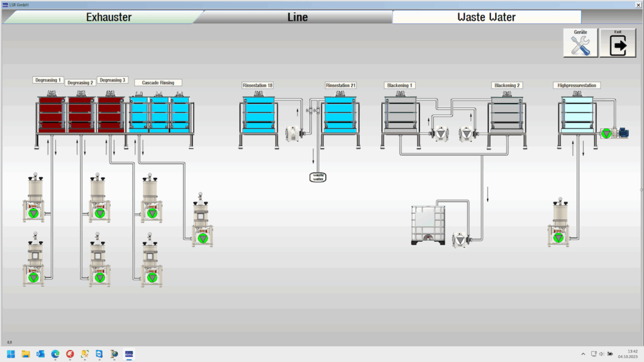Screen dimensions: 644x362
Task: Select the Blackening 1 grey tank
Action: click(401, 114)
